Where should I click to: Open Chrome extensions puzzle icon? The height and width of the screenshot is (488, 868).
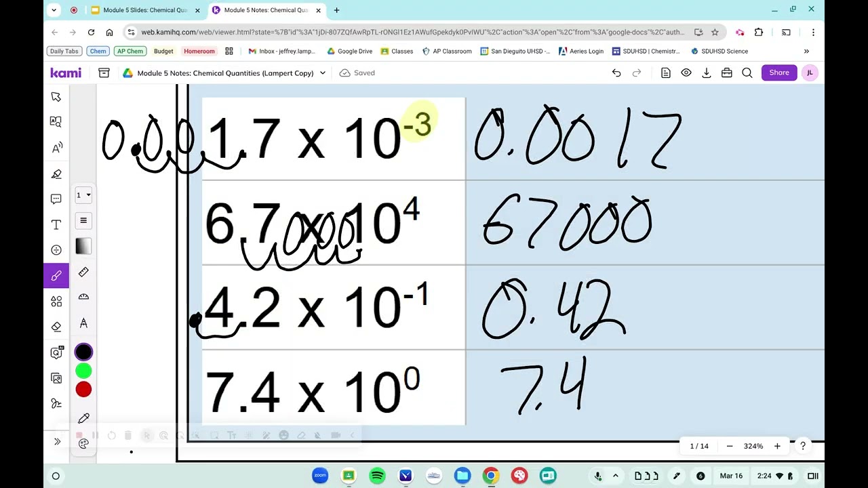[758, 32]
